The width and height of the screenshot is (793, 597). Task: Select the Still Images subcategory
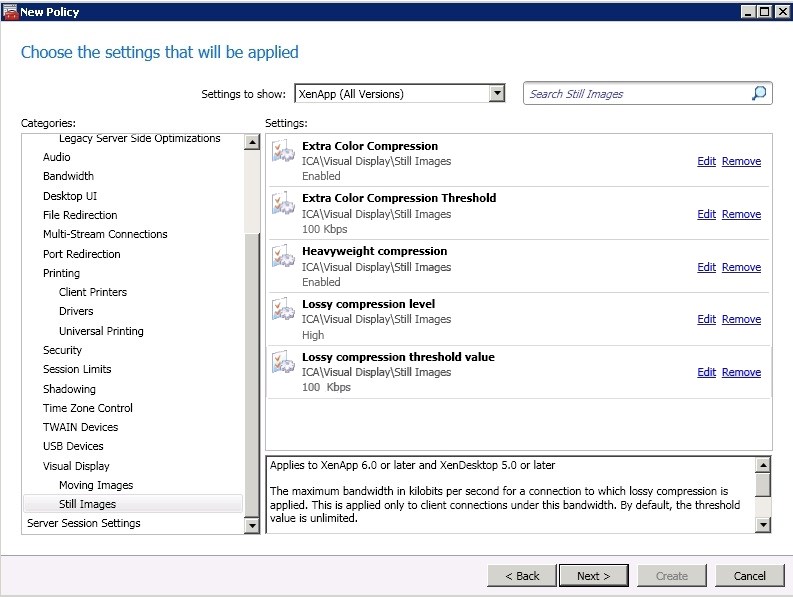[133, 504]
